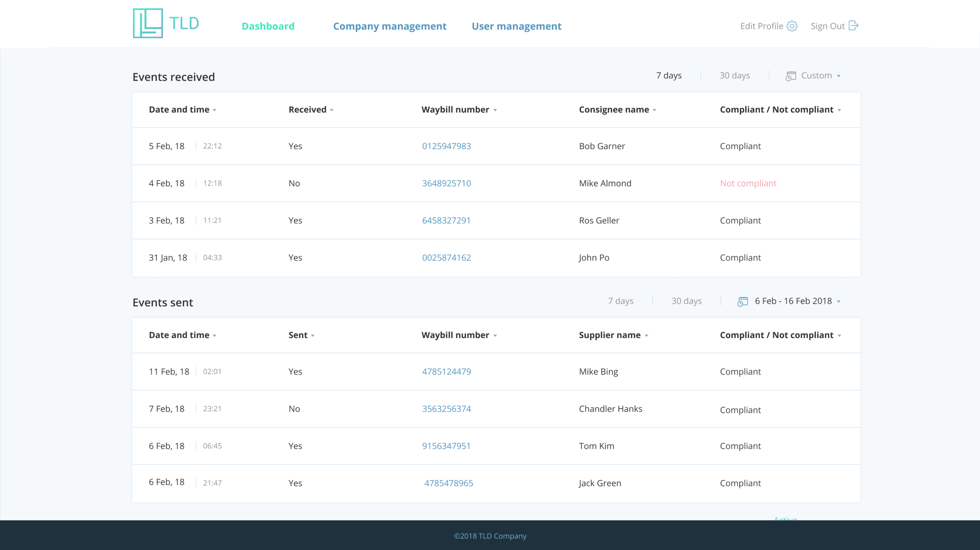This screenshot has width=980, height=550.
Task: Expand the Custom date range dropdown
Action: pos(839,76)
